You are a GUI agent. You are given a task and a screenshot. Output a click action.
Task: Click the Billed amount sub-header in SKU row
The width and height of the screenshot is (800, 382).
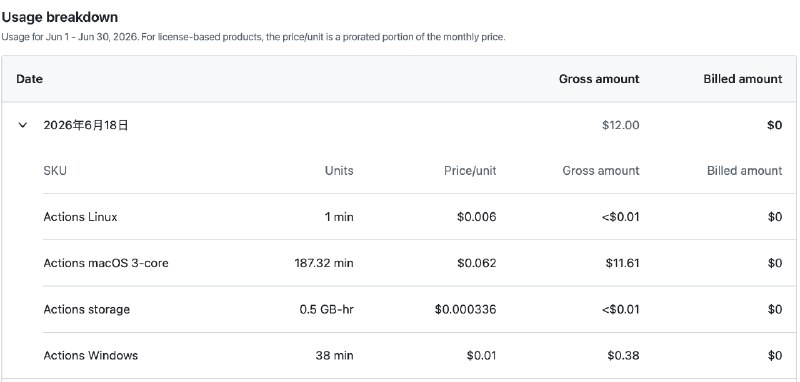click(744, 170)
